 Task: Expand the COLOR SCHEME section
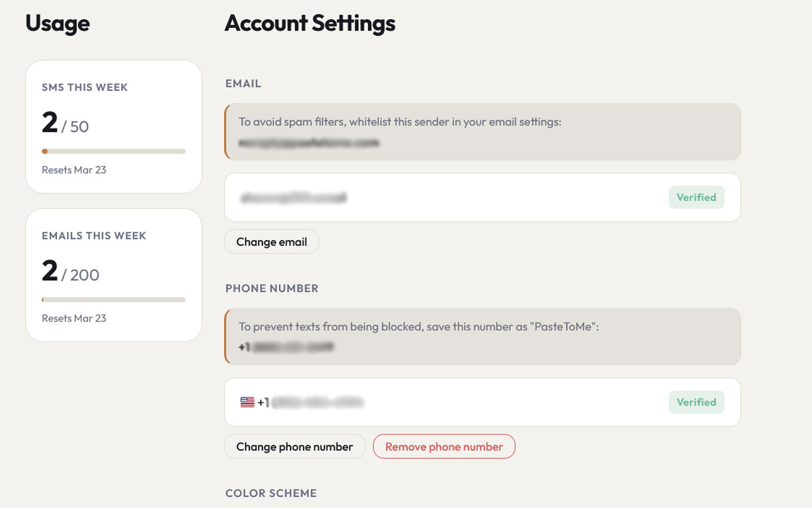pyautogui.click(x=271, y=493)
